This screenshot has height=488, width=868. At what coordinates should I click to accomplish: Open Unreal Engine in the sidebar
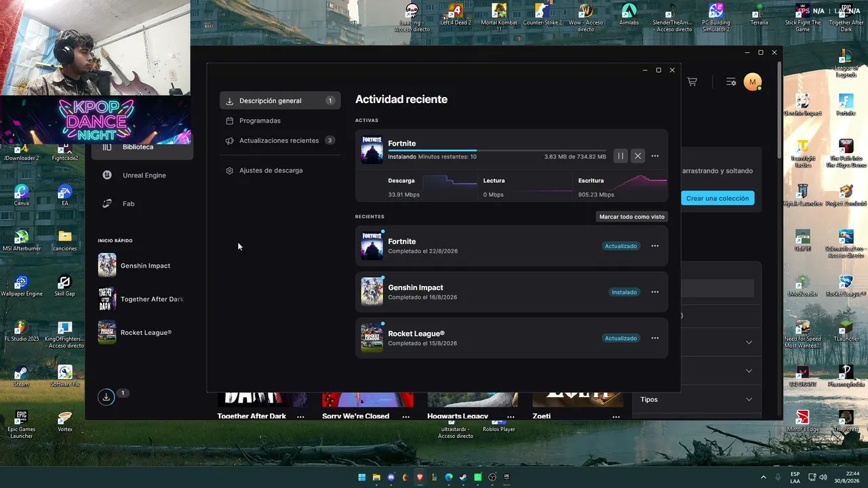[x=142, y=175]
